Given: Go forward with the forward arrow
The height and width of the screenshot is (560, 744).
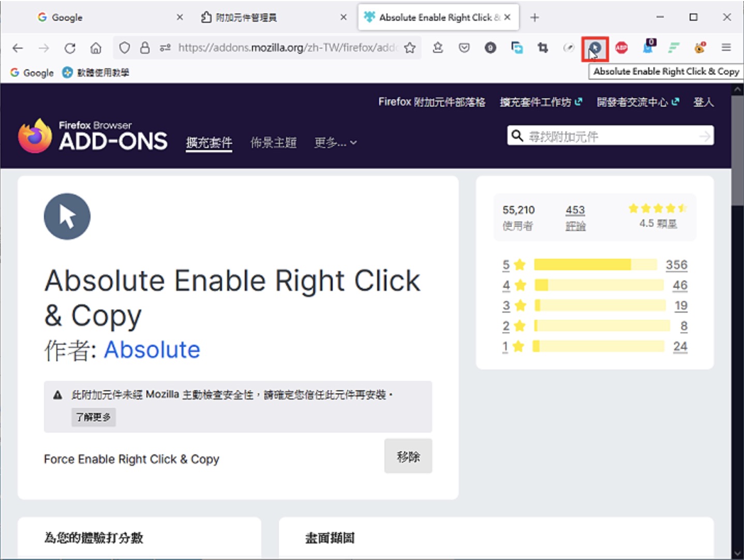Looking at the screenshot, I should 44,48.
